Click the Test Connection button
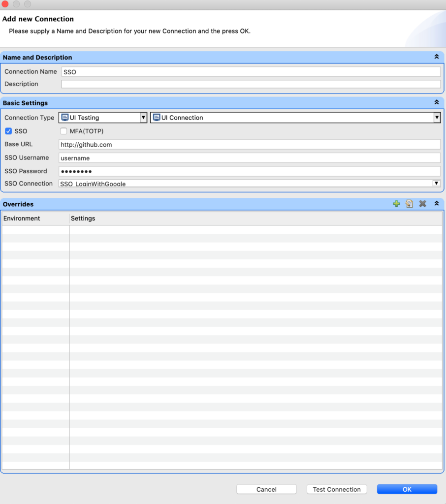This screenshot has height=504, width=446. (337, 489)
